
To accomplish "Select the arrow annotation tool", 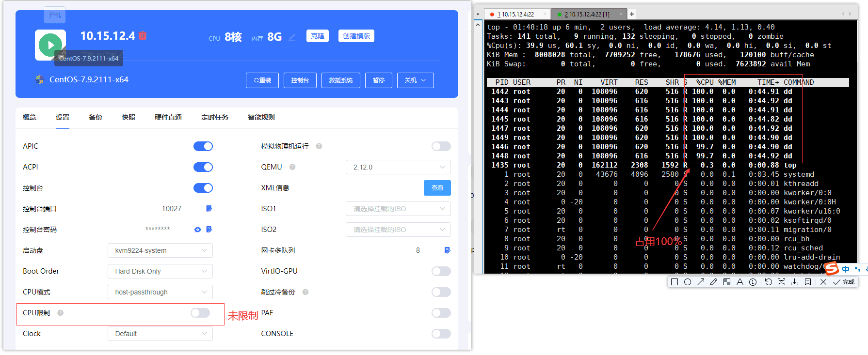I will pyautogui.click(x=701, y=282).
